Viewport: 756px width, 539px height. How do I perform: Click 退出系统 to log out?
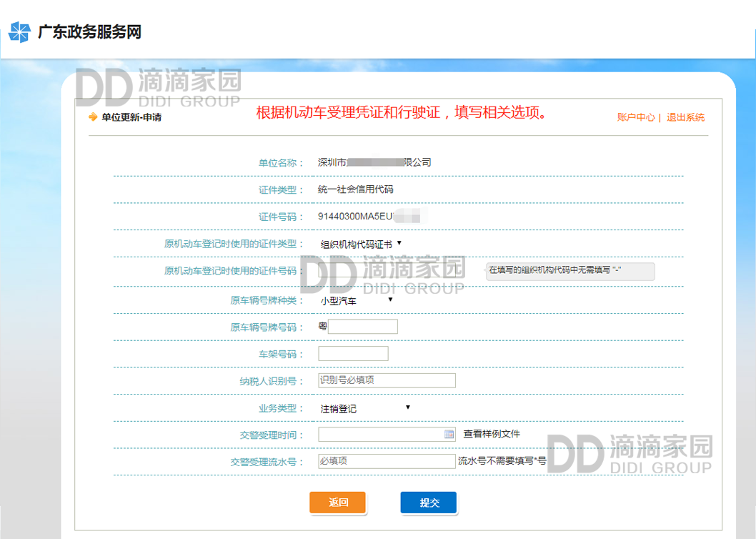coord(685,117)
